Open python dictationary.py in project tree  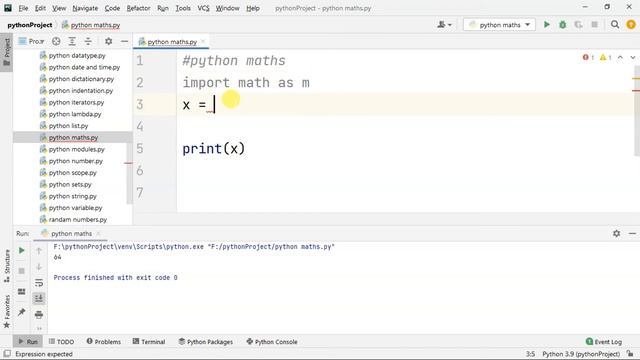[x=81, y=79]
